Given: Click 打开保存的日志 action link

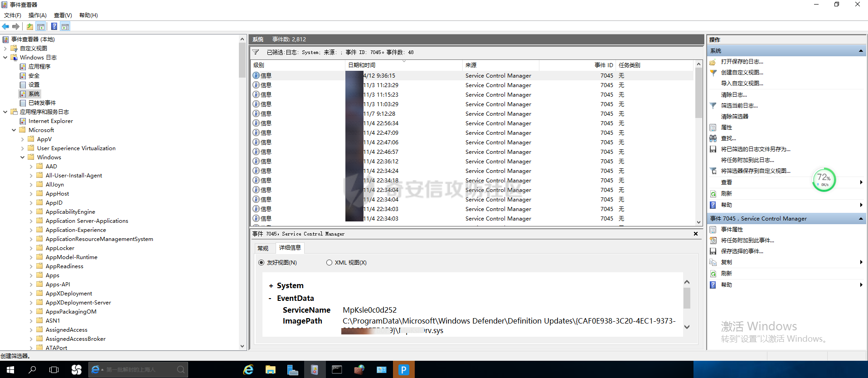Looking at the screenshot, I should [x=742, y=62].
